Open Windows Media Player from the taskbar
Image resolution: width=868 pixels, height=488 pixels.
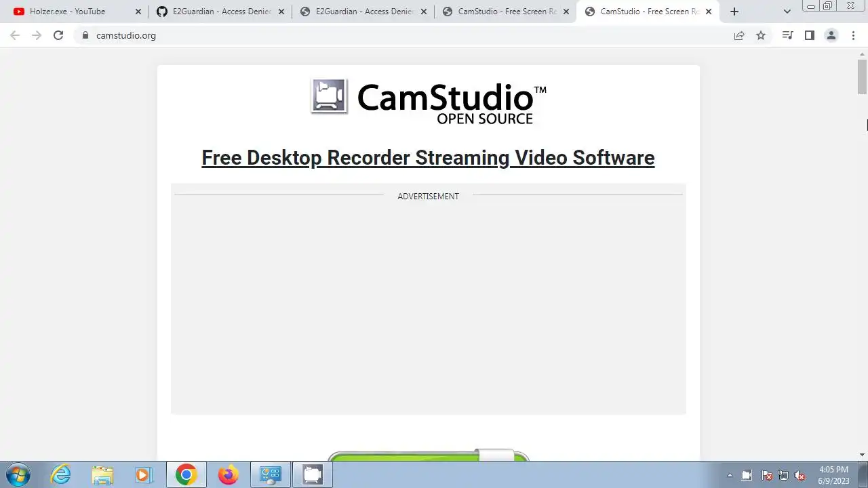[x=144, y=474]
